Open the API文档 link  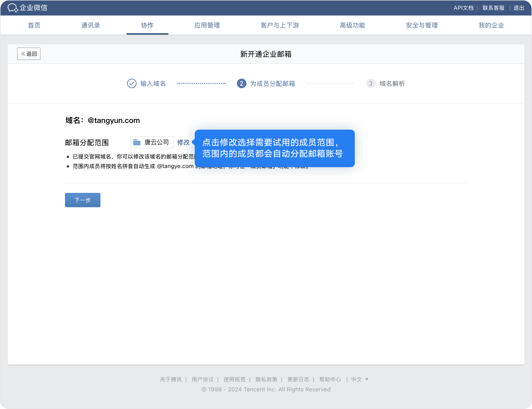[463, 8]
